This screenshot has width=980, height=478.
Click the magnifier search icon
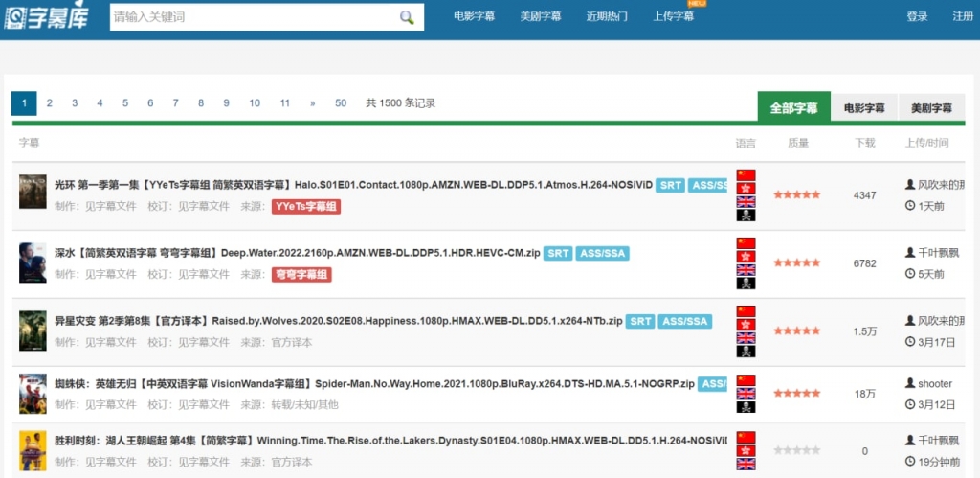coord(407,17)
